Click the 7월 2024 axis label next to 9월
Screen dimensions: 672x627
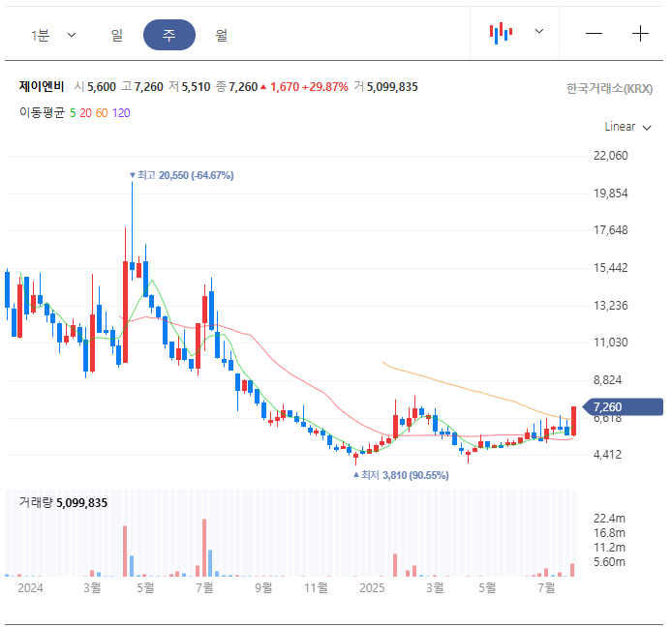click(204, 587)
